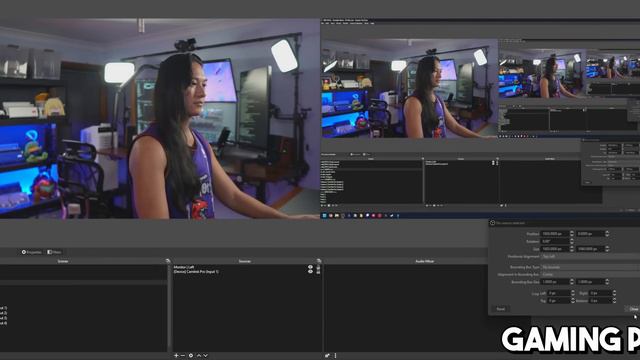Adjust the Bounding Box Size height stepper
640x360 pixels.
[607, 282]
